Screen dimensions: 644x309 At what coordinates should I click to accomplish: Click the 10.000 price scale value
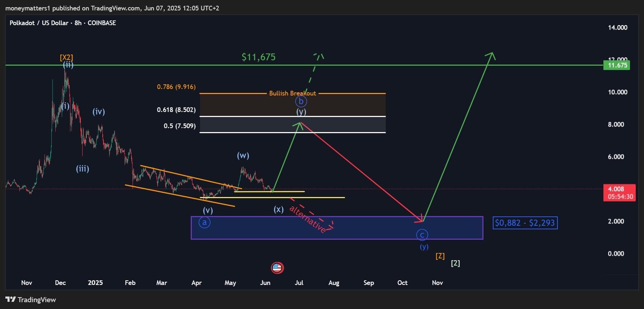tap(617, 92)
